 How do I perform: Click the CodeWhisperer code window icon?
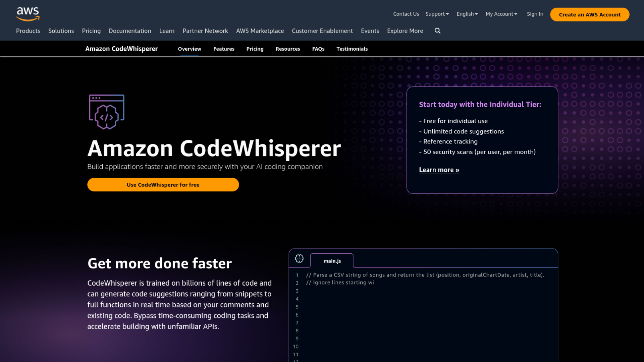point(107,112)
